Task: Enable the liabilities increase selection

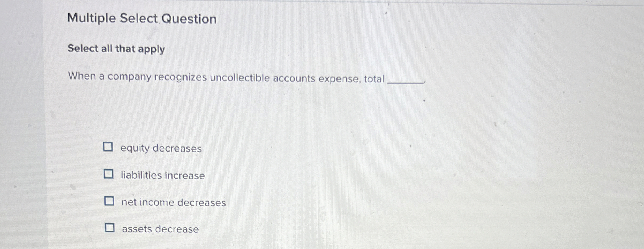Action: tap(109, 174)
